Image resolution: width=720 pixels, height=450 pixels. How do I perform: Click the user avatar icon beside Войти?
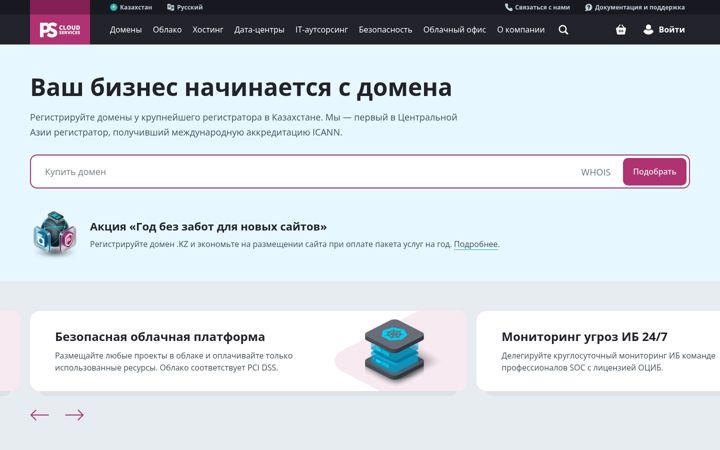[648, 29]
